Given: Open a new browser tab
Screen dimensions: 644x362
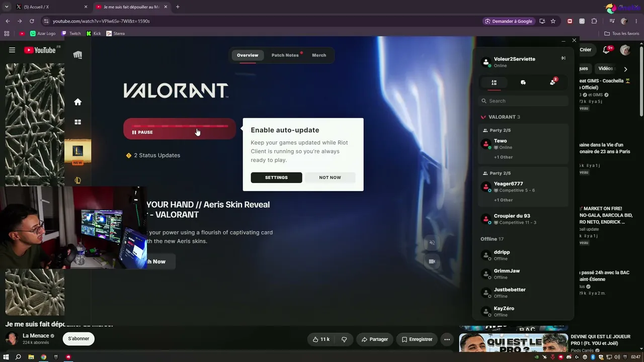Looking at the screenshot, I should point(178,7).
